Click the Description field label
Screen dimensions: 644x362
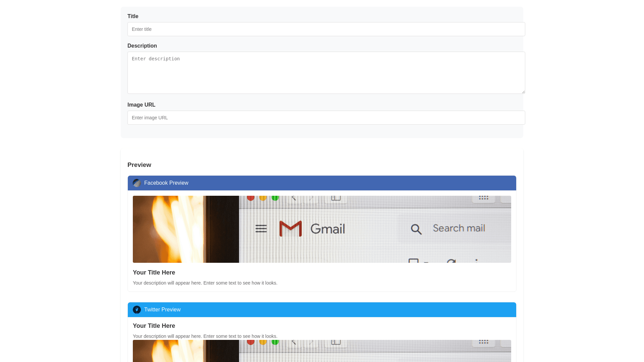pyautogui.click(x=142, y=46)
